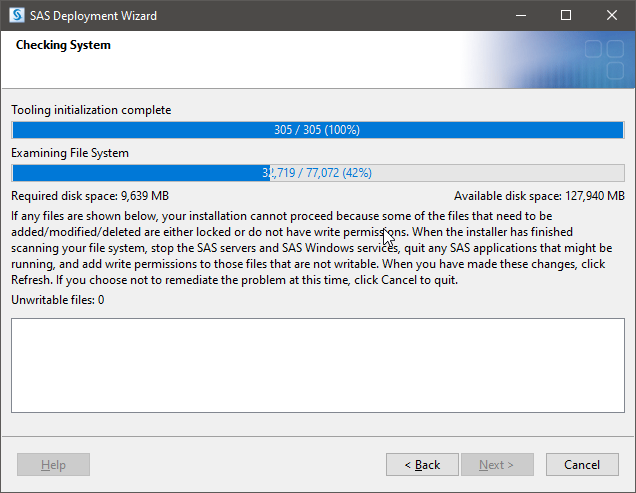This screenshot has height=493, width=636.
Task: Click the '77,072 (42%)' progress text
Action: click(x=339, y=173)
